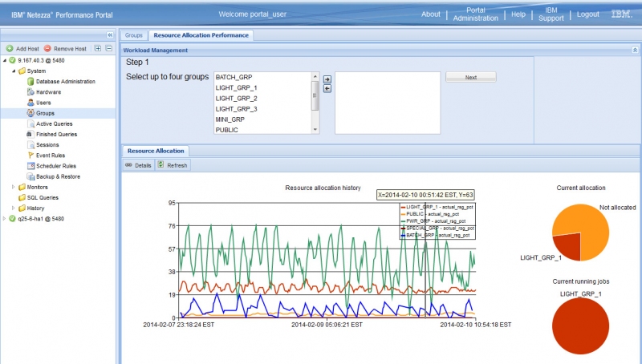
Task: Click the empty selected-groups box
Action: (388, 103)
